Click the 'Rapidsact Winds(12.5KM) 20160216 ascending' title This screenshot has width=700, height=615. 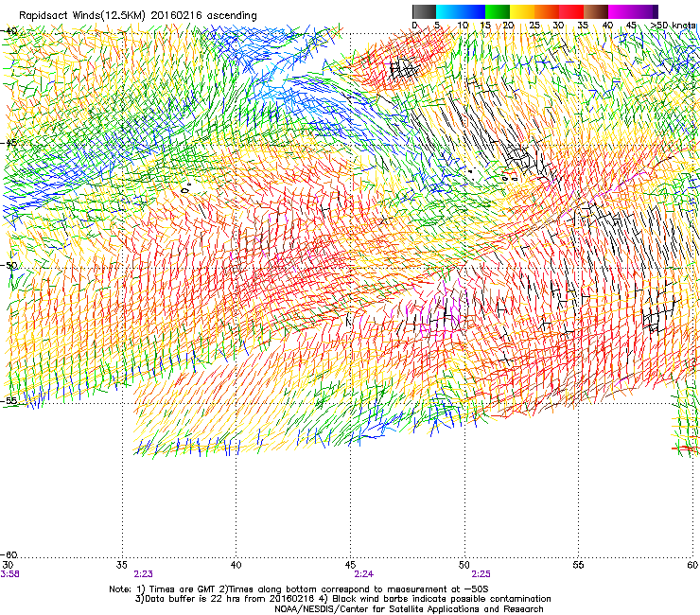(x=138, y=16)
